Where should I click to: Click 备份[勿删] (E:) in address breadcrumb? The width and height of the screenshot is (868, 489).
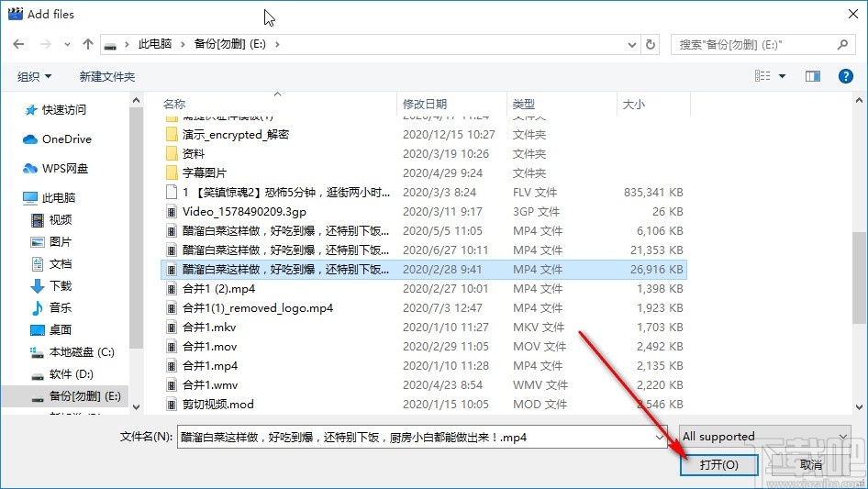(x=229, y=44)
